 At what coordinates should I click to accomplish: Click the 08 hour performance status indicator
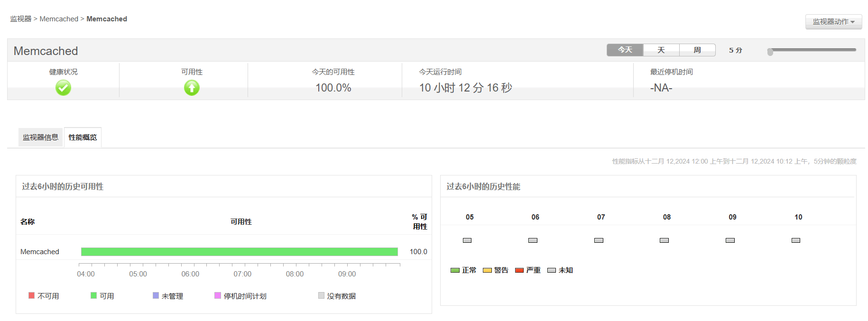(x=664, y=240)
